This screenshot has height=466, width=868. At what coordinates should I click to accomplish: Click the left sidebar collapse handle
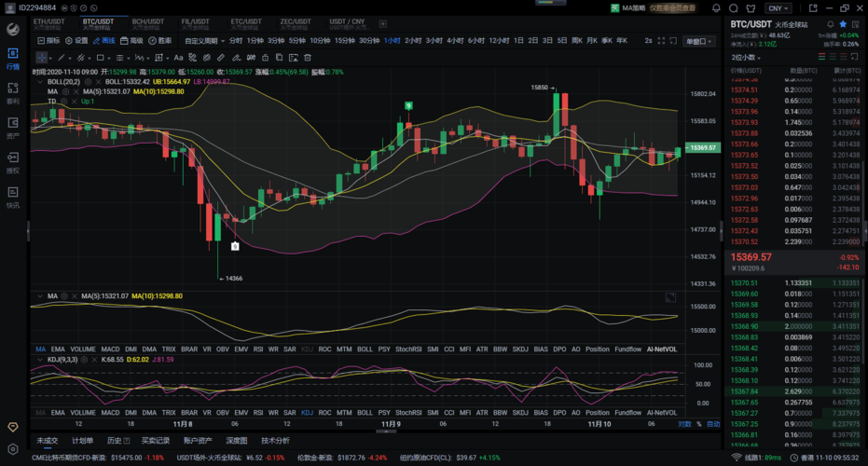tap(28, 231)
